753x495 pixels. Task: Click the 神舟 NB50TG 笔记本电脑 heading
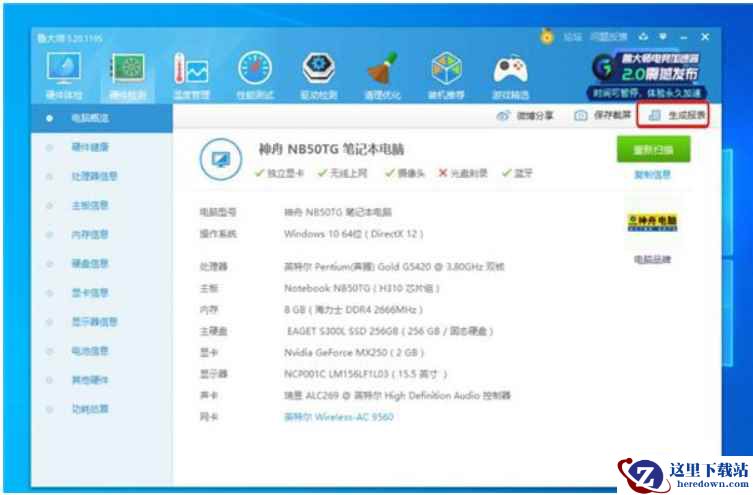[x=331, y=149]
